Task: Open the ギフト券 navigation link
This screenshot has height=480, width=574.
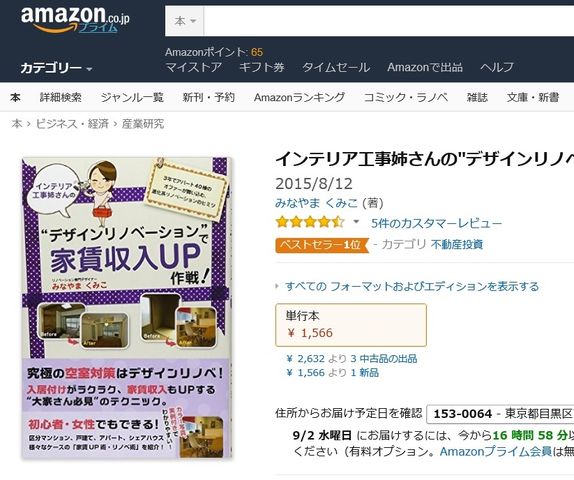Action: click(261, 67)
